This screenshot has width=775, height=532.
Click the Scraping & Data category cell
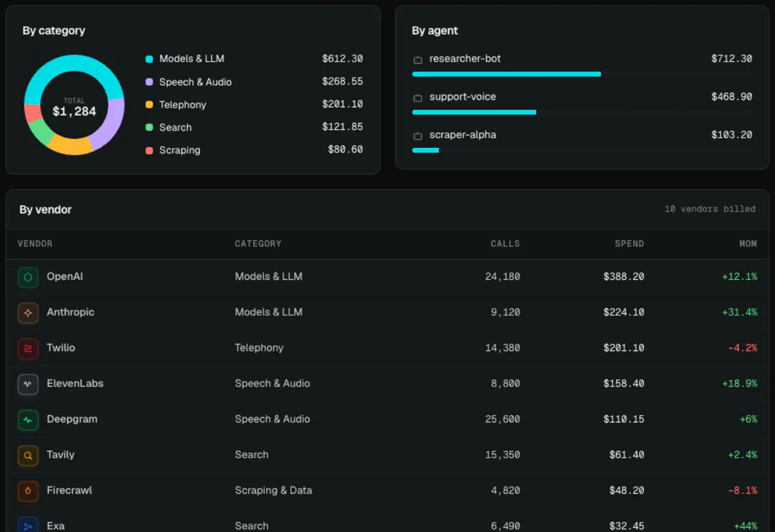pos(274,490)
